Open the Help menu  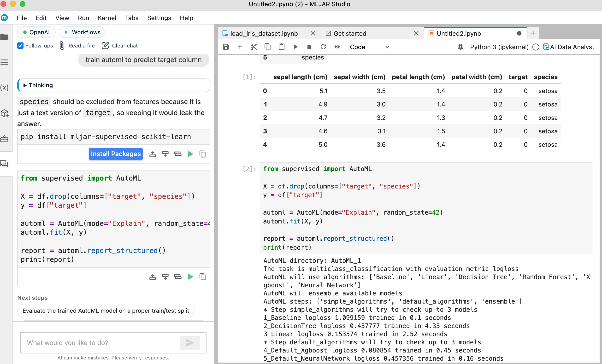[186, 18]
